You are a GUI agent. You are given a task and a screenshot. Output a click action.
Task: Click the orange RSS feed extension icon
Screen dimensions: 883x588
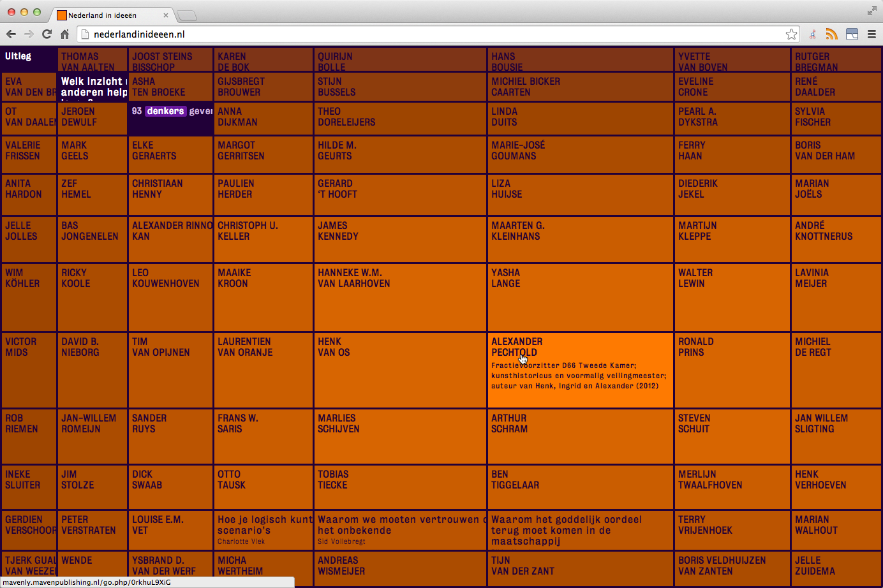(831, 34)
